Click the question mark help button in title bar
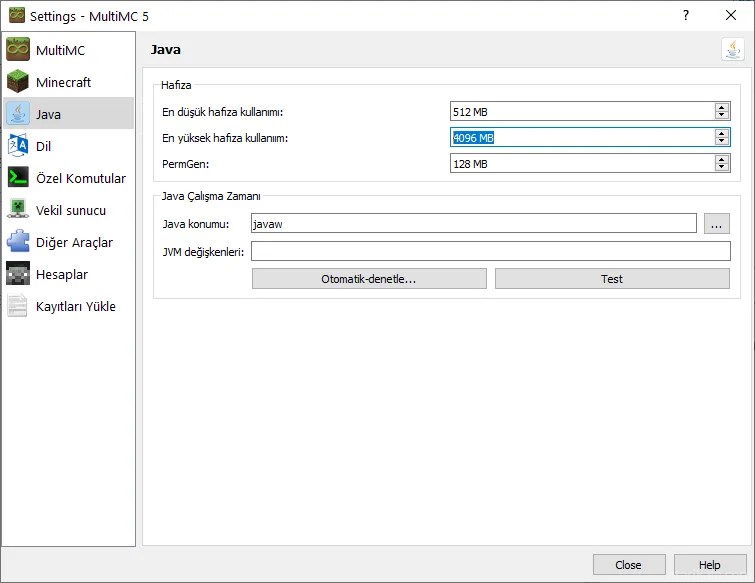Screen dimensions: 755x583 pyautogui.click(x=686, y=15)
